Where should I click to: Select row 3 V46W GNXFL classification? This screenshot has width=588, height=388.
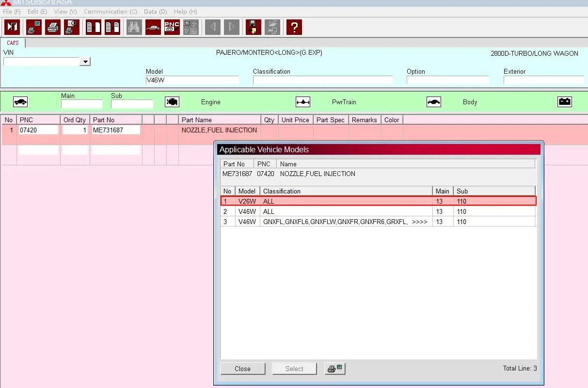pyautogui.click(x=378, y=222)
